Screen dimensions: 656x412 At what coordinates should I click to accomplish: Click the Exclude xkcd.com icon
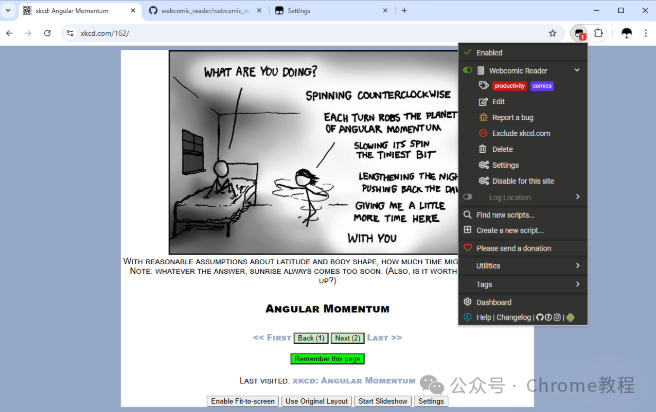(483, 133)
